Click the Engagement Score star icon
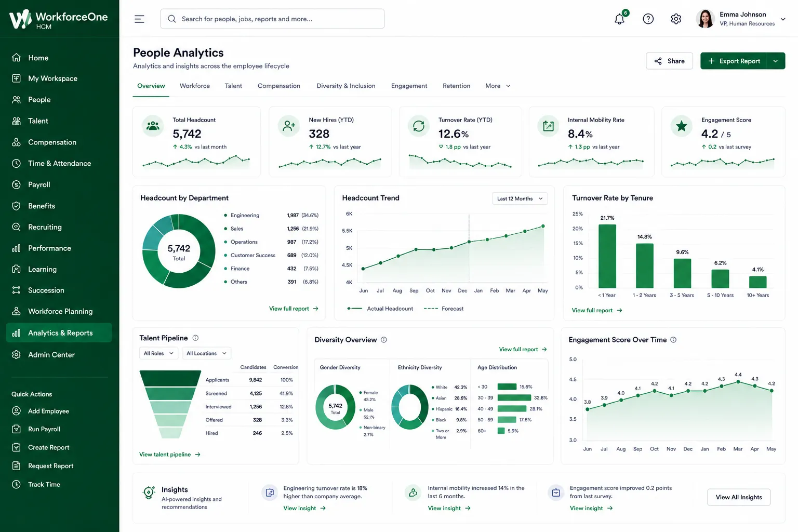Image resolution: width=798 pixels, height=532 pixels. (682, 126)
